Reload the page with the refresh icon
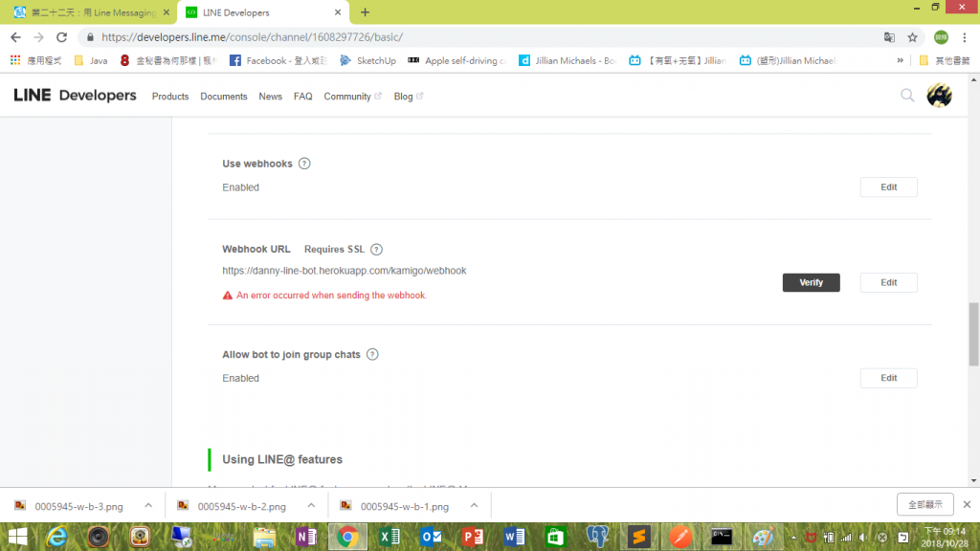Screen dimensions: 980x551 [x=61, y=37]
